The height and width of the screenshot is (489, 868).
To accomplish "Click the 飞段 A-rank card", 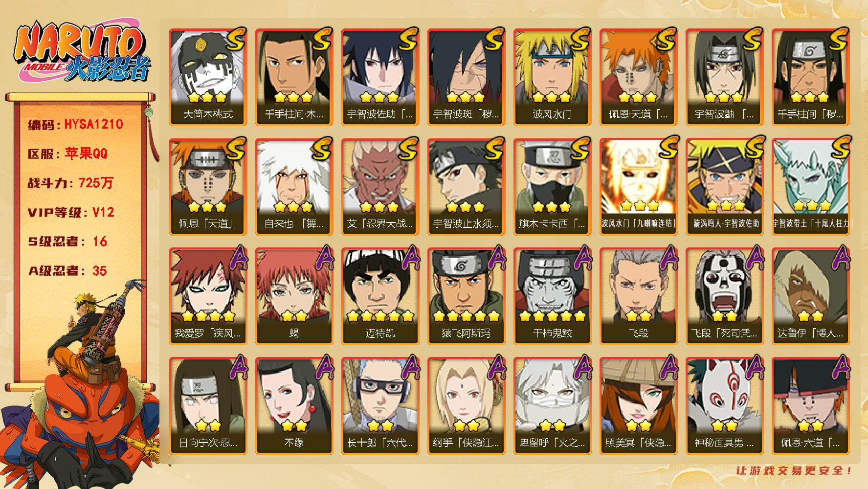I will pyautogui.click(x=638, y=296).
